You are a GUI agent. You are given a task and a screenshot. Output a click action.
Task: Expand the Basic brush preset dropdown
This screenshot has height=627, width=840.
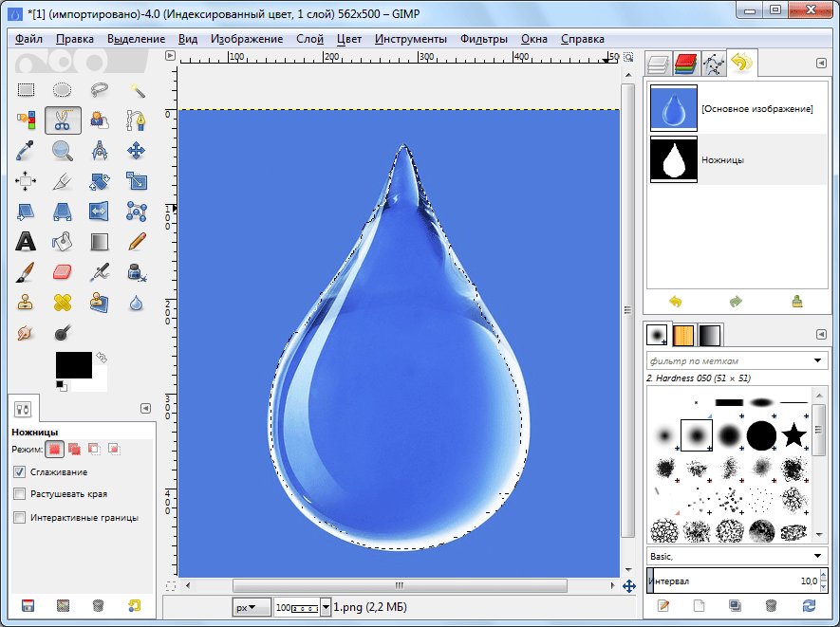click(819, 555)
